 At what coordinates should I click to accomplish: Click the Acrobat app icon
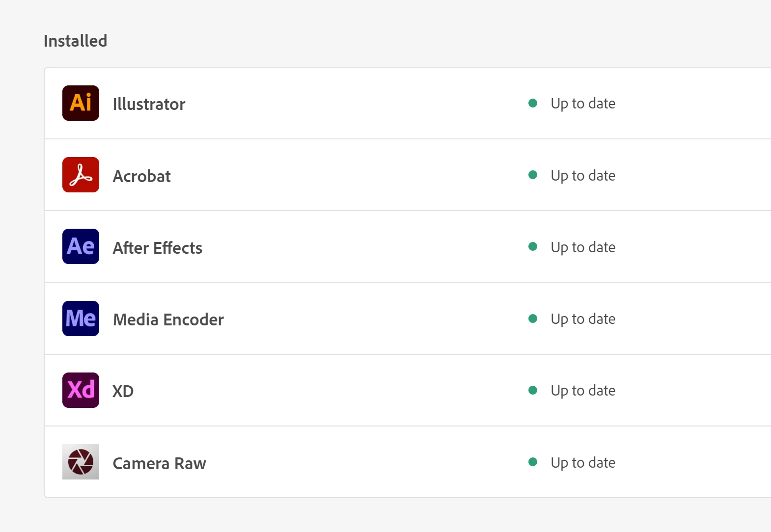(81, 175)
